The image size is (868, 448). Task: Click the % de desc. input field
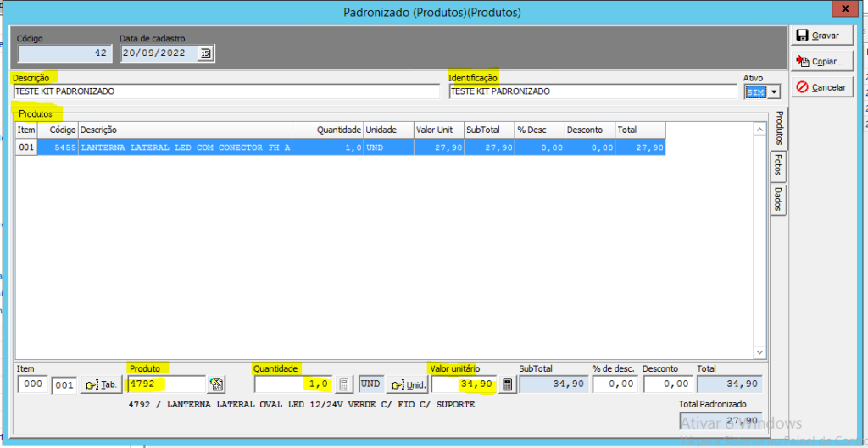tap(615, 384)
